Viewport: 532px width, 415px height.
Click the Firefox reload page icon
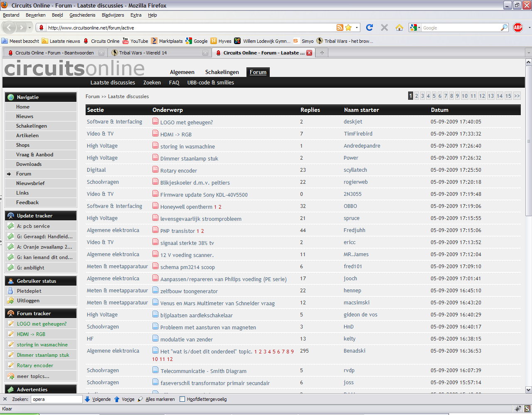[x=369, y=27]
